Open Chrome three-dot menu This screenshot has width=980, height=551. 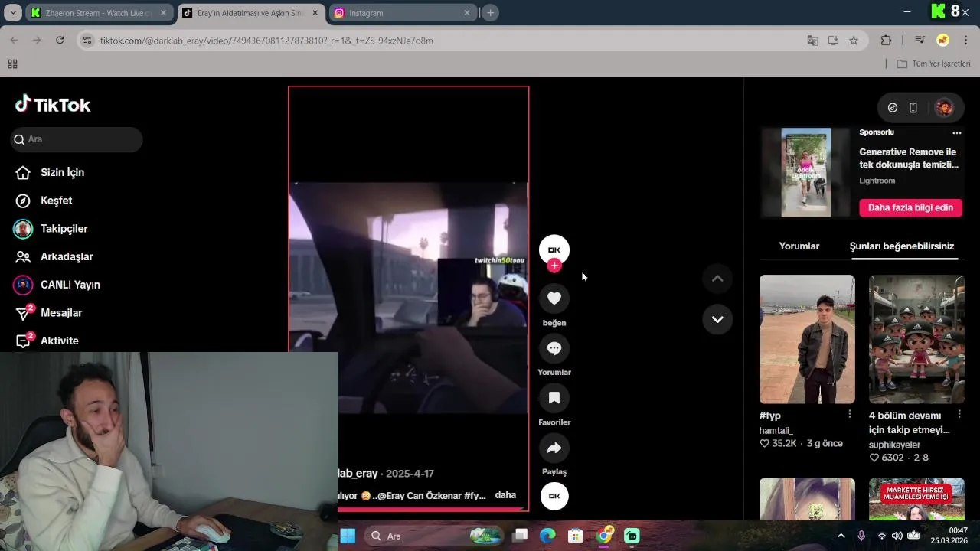click(x=965, y=41)
